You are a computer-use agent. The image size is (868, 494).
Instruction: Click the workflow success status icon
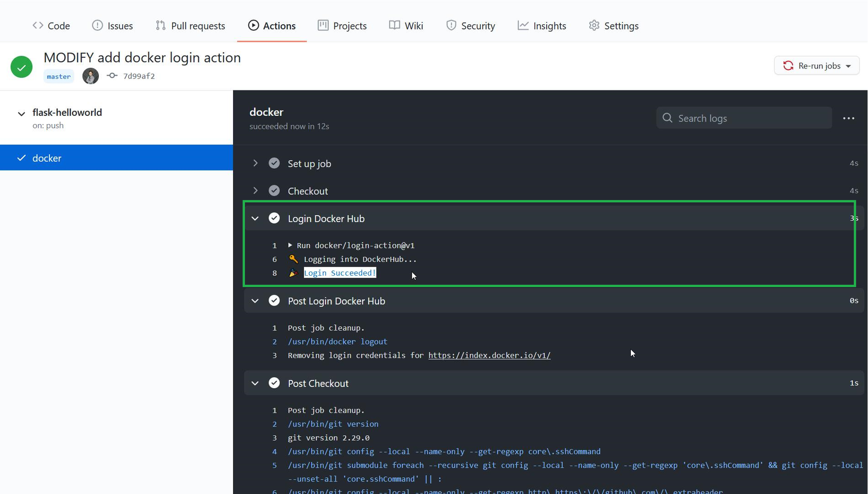[x=22, y=67]
